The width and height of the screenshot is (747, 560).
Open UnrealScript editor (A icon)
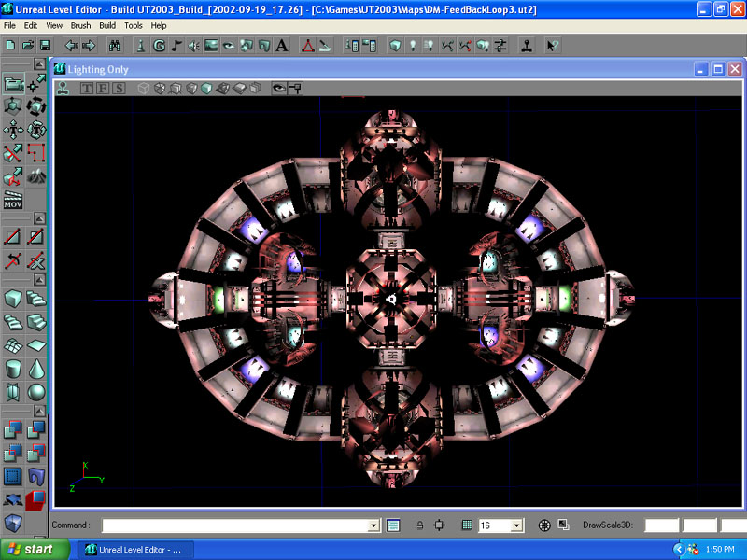click(282, 45)
